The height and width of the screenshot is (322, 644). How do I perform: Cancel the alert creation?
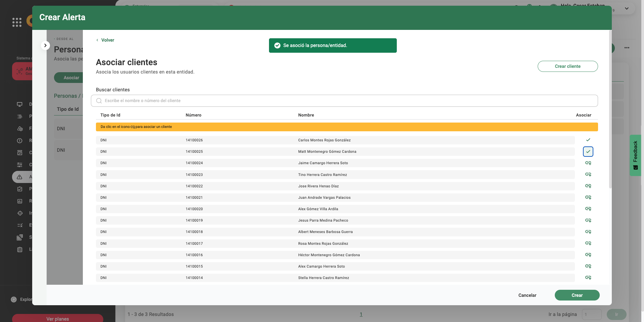tap(527, 295)
